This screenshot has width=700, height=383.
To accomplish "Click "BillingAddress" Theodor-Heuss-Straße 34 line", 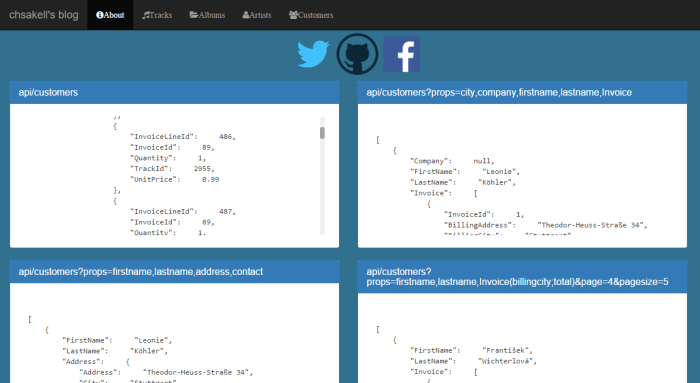I will pos(546,225).
